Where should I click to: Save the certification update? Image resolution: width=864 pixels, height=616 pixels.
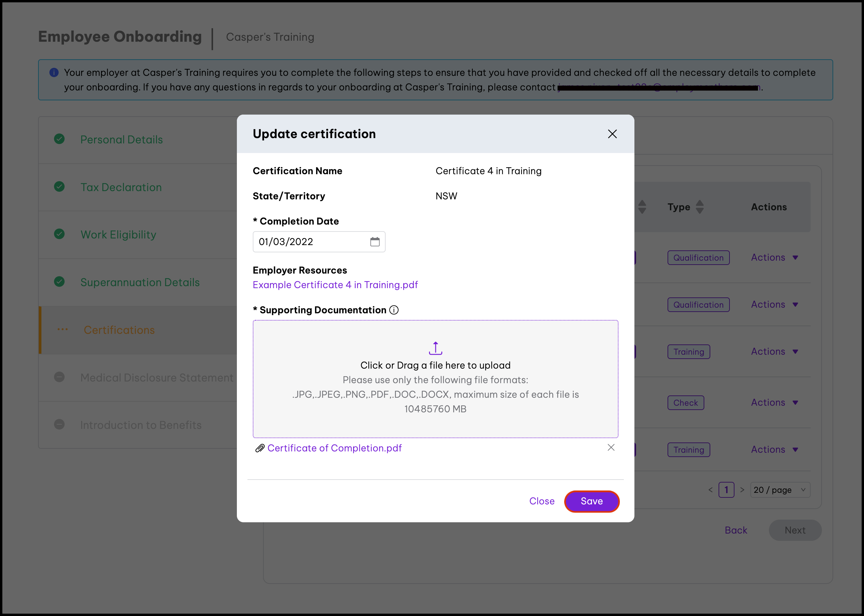pyautogui.click(x=592, y=501)
